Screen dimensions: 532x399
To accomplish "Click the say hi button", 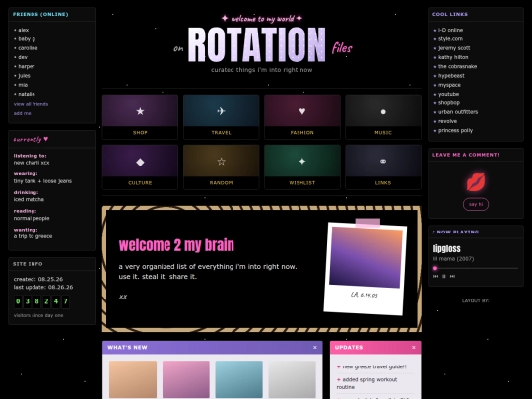I will click(476, 204).
